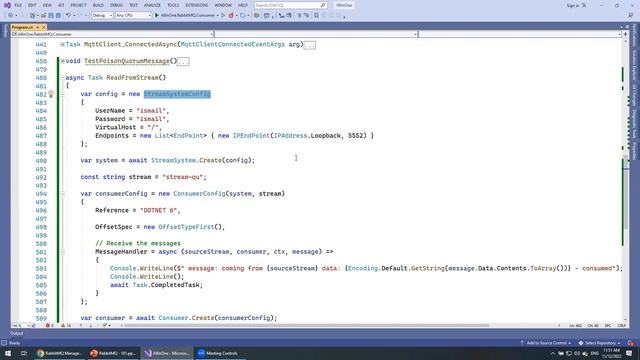
Task: Open the BUILD menu
Action: coord(98,5)
